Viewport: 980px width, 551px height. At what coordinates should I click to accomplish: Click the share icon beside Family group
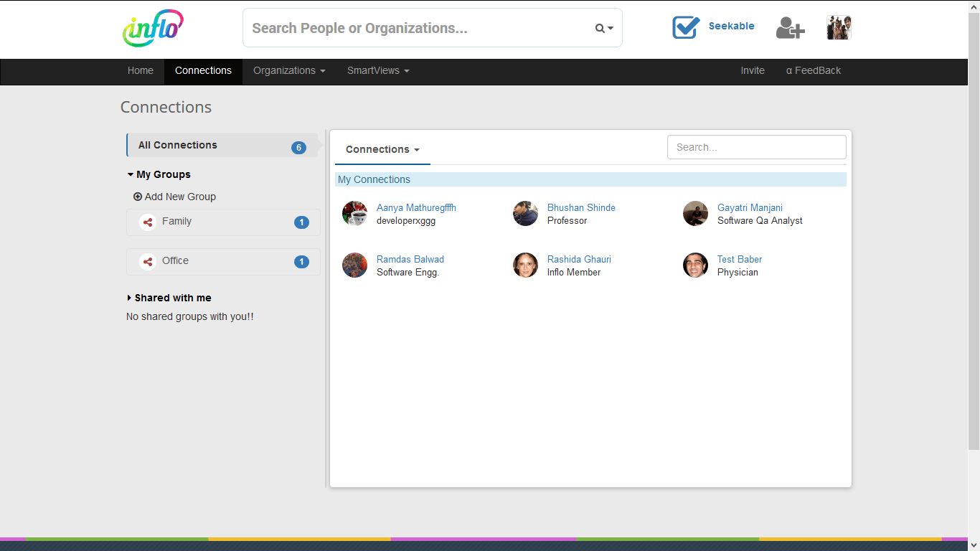click(x=148, y=222)
